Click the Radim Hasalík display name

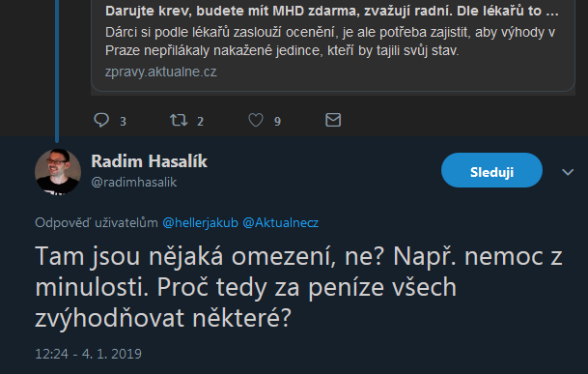150,161
